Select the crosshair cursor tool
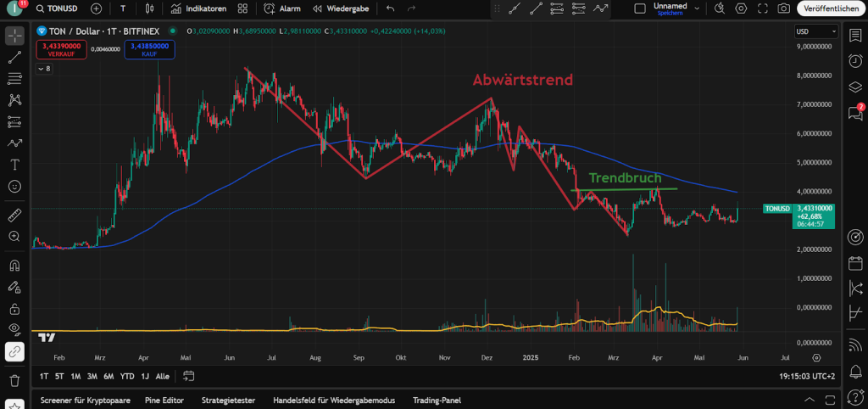868x409 pixels. pos(15,36)
